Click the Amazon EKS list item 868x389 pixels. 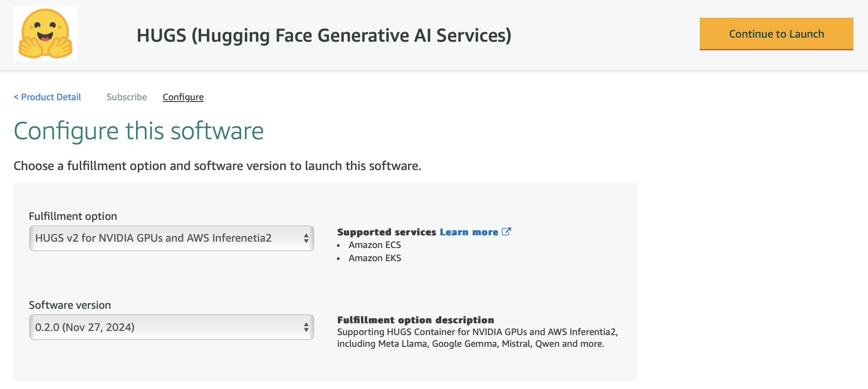375,258
